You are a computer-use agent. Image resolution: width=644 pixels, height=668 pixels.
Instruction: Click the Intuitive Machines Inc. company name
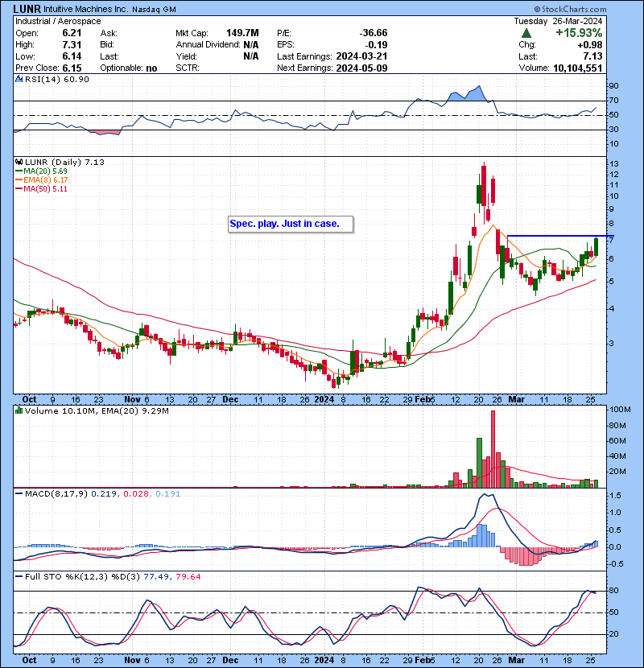point(85,9)
